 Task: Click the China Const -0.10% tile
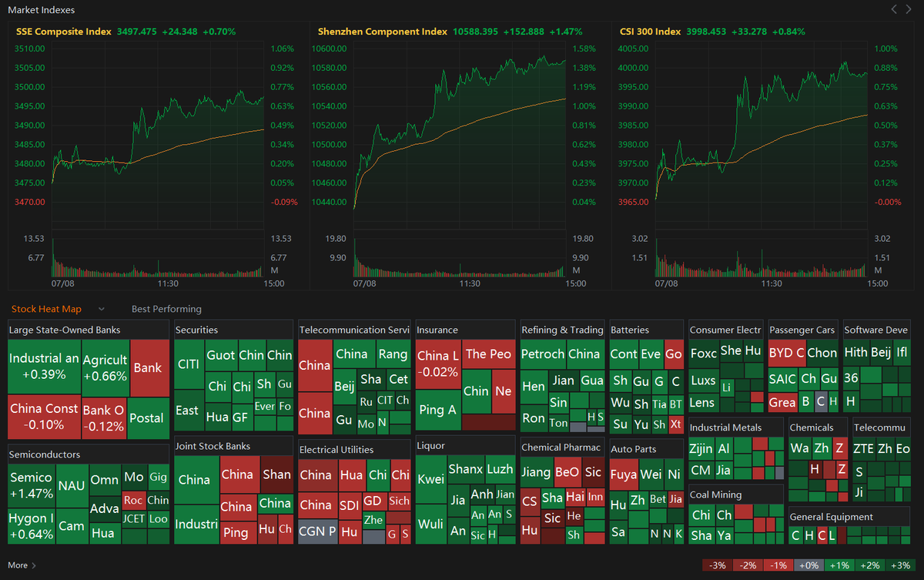tap(44, 417)
